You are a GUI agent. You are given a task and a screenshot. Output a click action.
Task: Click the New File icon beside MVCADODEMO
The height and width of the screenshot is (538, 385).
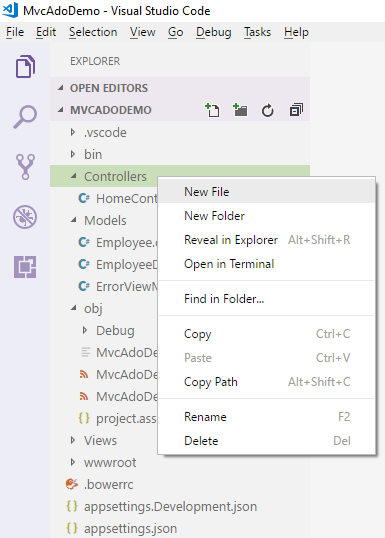(212, 110)
